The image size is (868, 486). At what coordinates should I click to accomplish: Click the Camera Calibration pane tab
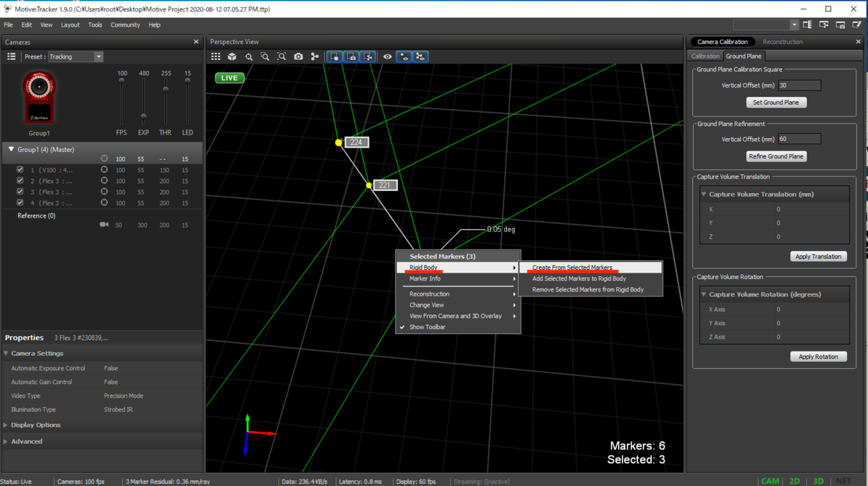point(723,42)
